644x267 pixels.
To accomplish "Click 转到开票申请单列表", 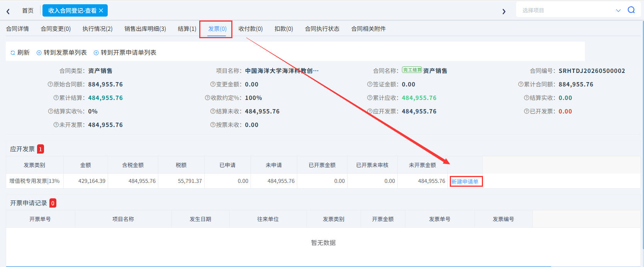I will (x=125, y=52).
